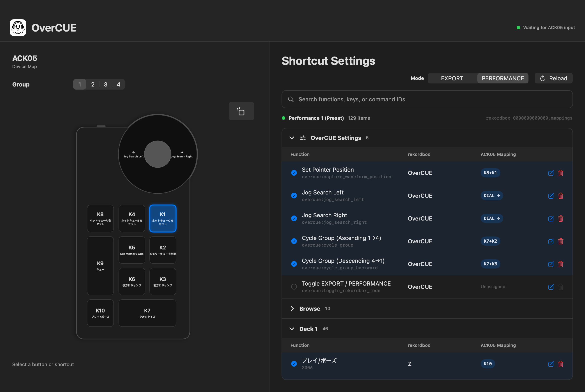This screenshot has width=585, height=392.
Task: Uncheck Jog Search Left
Action: click(x=294, y=196)
